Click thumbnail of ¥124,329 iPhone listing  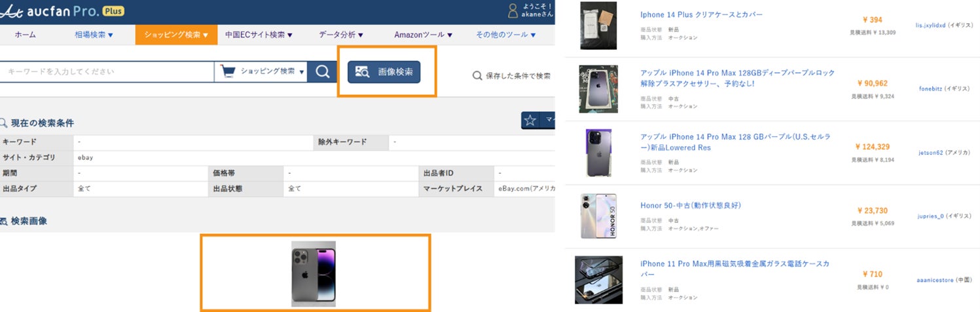[599, 152]
